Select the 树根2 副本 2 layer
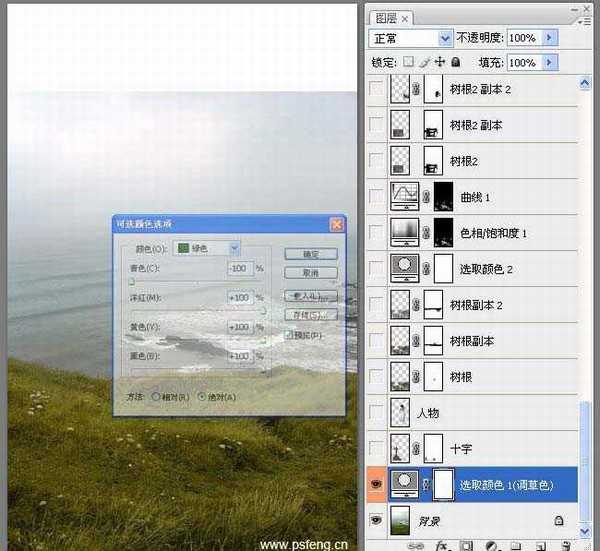 coord(481,90)
